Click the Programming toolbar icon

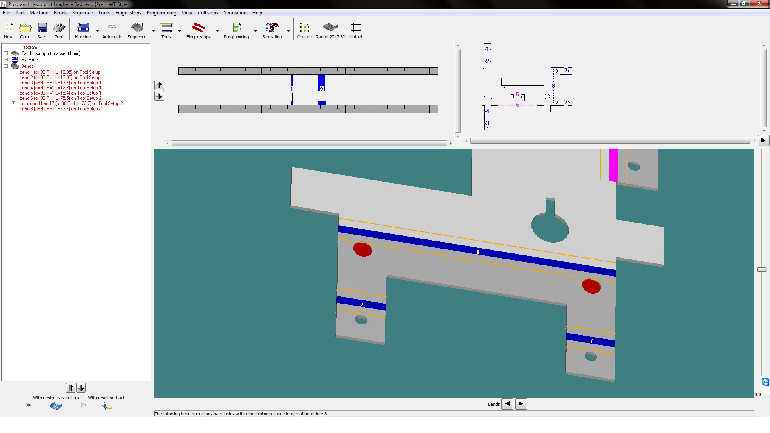pos(236,27)
